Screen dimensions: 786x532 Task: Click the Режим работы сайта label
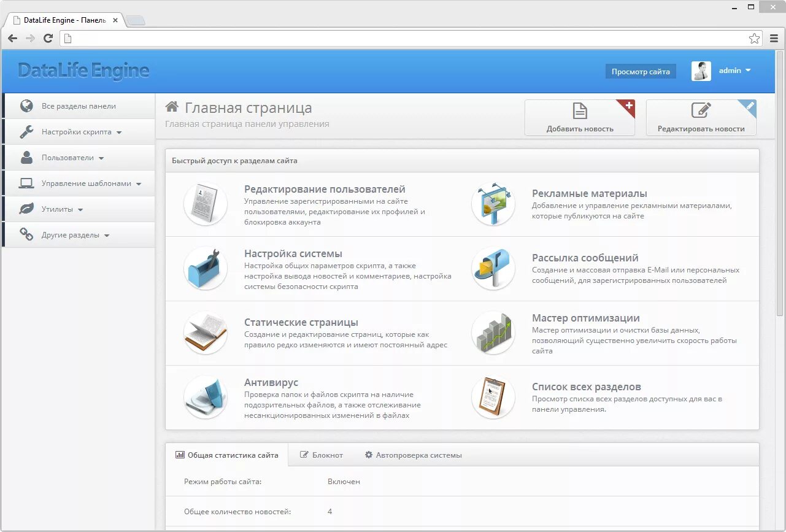(223, 482)
